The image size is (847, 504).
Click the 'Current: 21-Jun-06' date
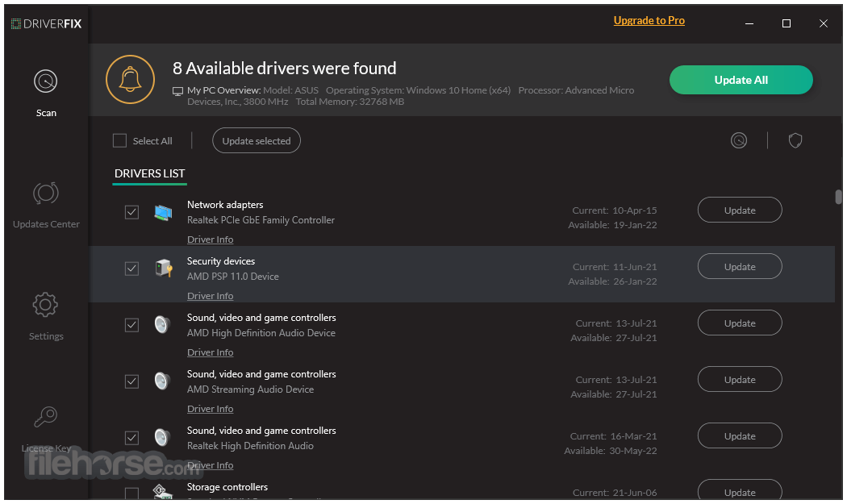click(615, 493)
